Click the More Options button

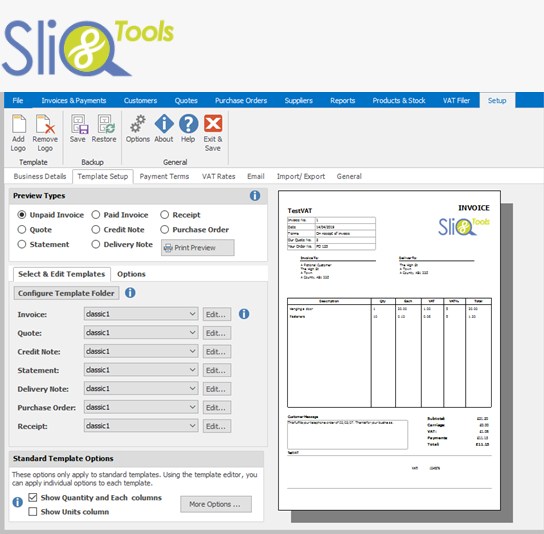pos(216,504)
